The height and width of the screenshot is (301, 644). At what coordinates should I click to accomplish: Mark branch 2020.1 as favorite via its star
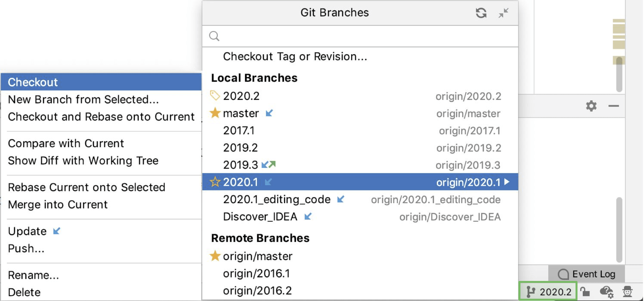[x=215, y=182]
